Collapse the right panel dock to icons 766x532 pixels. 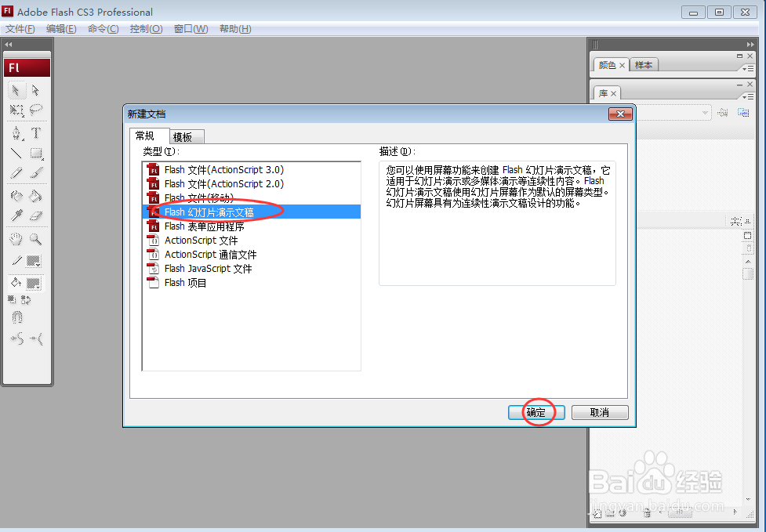pos(750,45)
